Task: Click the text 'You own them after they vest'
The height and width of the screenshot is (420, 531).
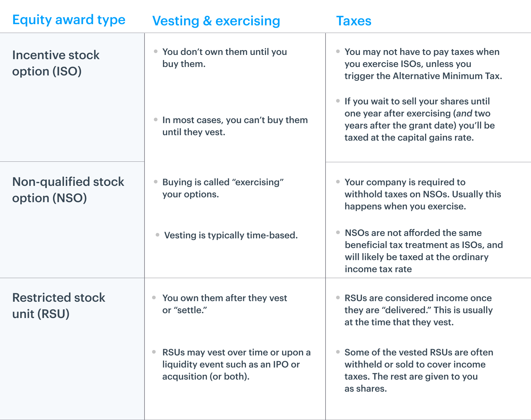Action: (x=225, y=298)
